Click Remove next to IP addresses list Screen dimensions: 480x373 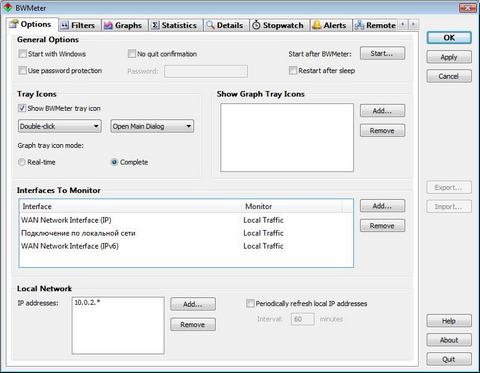pos(193,324)
